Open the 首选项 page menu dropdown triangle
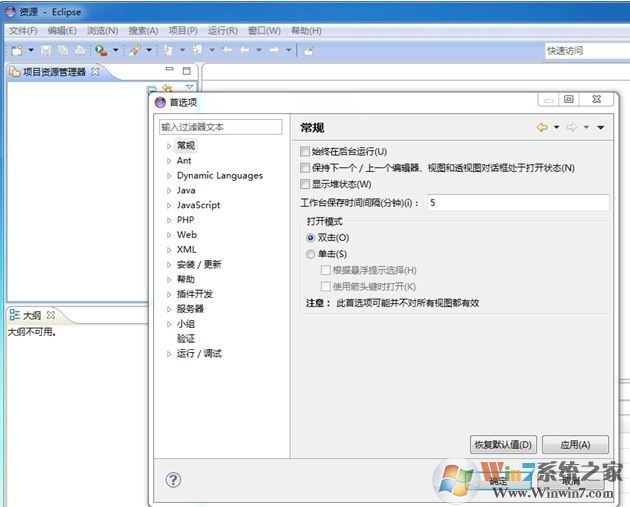 click(601, 128)
